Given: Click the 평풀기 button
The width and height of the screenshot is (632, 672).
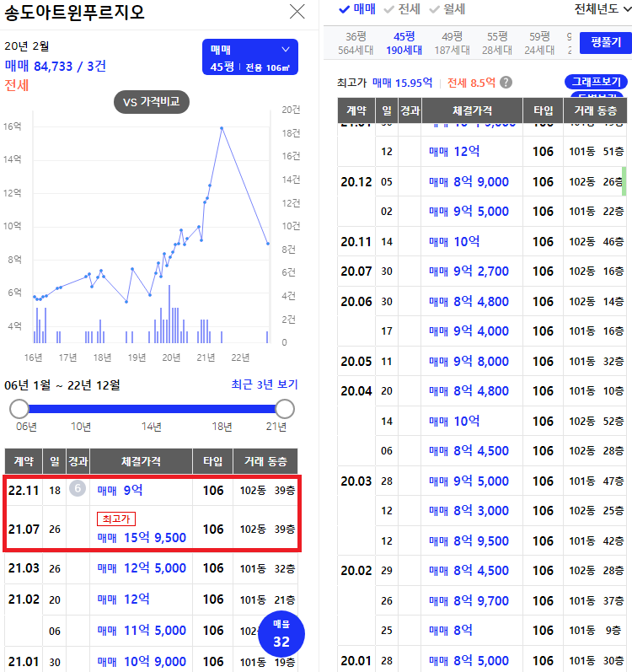Looking at the screenshot, I should 605,42.
